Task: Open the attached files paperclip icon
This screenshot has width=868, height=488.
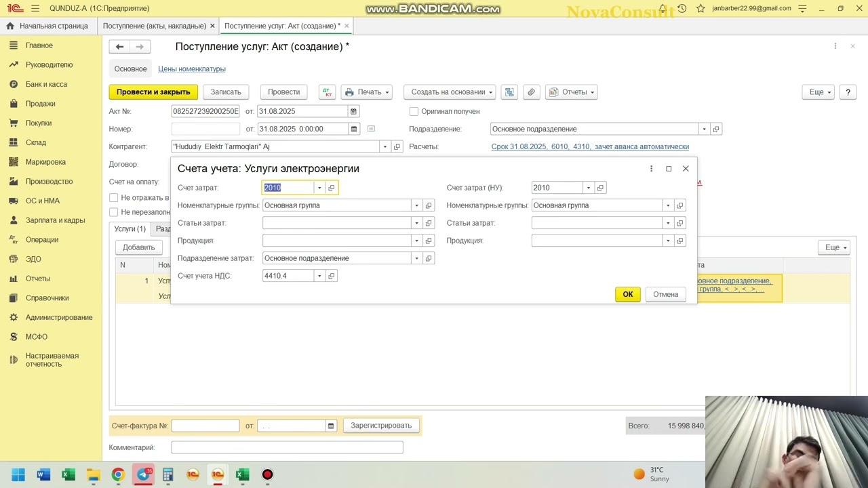Action: point(532,92)
